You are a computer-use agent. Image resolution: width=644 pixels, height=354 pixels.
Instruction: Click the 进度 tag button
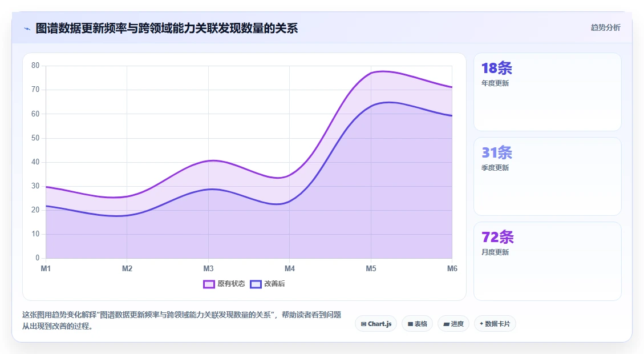tap(453, 324)
